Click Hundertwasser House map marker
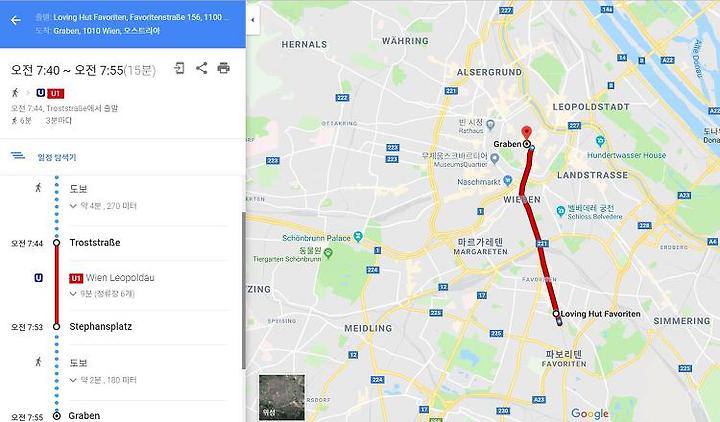720x422 pixels. pos(600,141)
